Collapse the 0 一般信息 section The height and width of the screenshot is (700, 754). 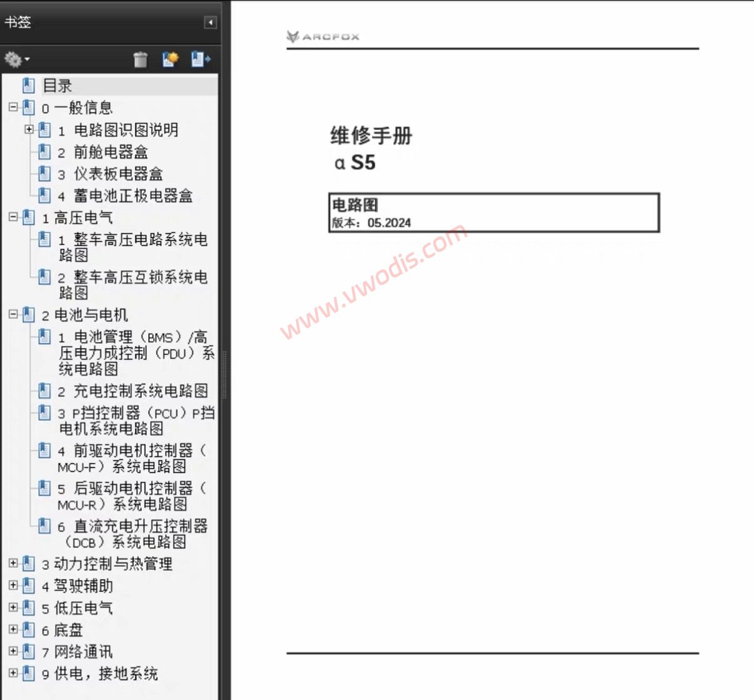(13, 107)
